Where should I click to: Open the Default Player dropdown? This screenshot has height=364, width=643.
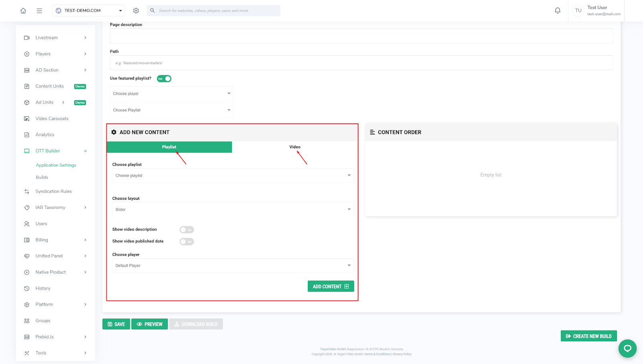(233, 266)
